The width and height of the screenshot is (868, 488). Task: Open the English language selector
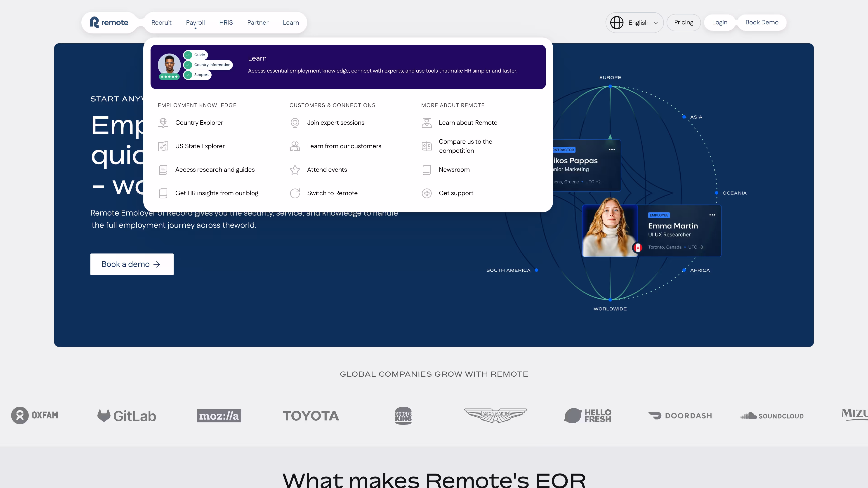click(635, 22)
